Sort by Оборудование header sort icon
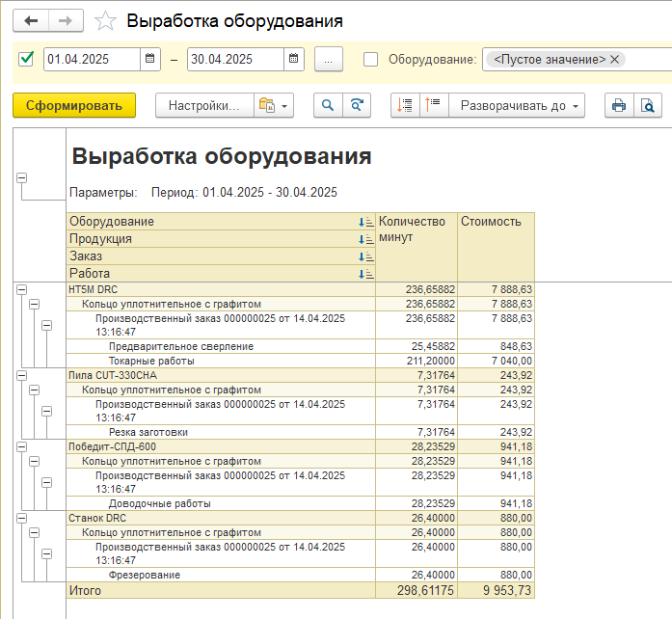Screen dimensions: 672x619 click(x=366, y=222)
